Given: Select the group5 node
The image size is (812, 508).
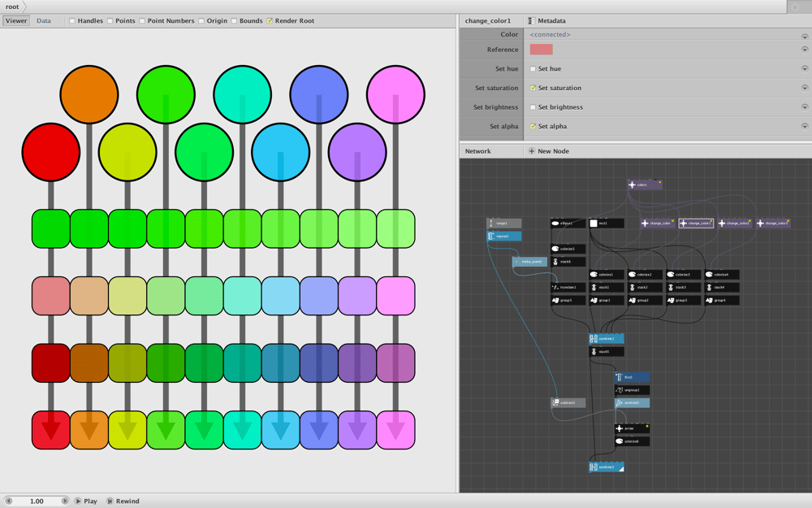Looking at the screenshot, I should click(568, 300).
